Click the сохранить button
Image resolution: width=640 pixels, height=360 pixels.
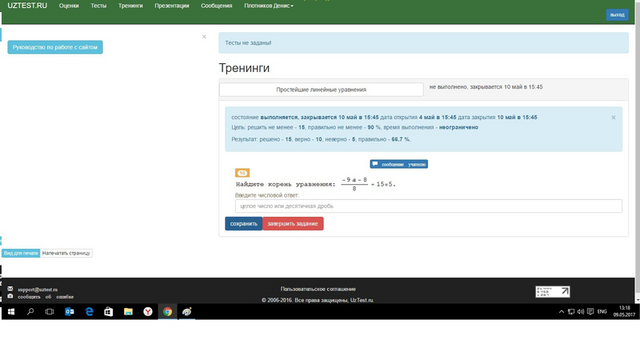pos(244,224)
